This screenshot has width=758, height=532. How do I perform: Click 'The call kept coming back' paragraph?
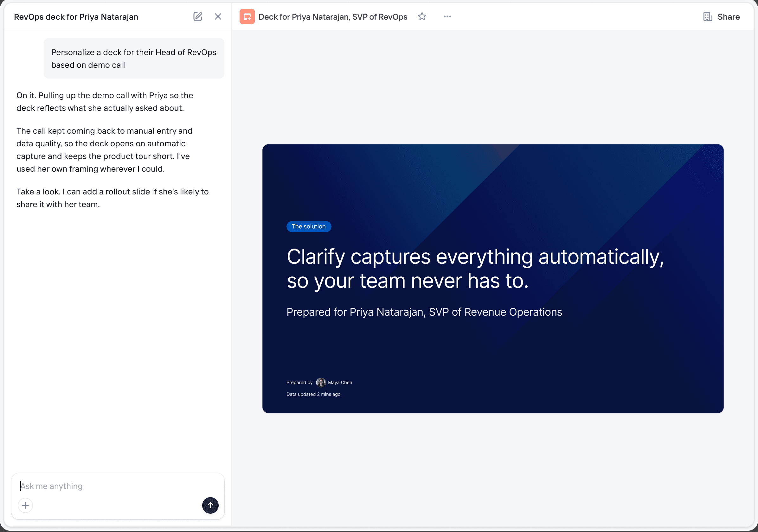pos(104,150)
